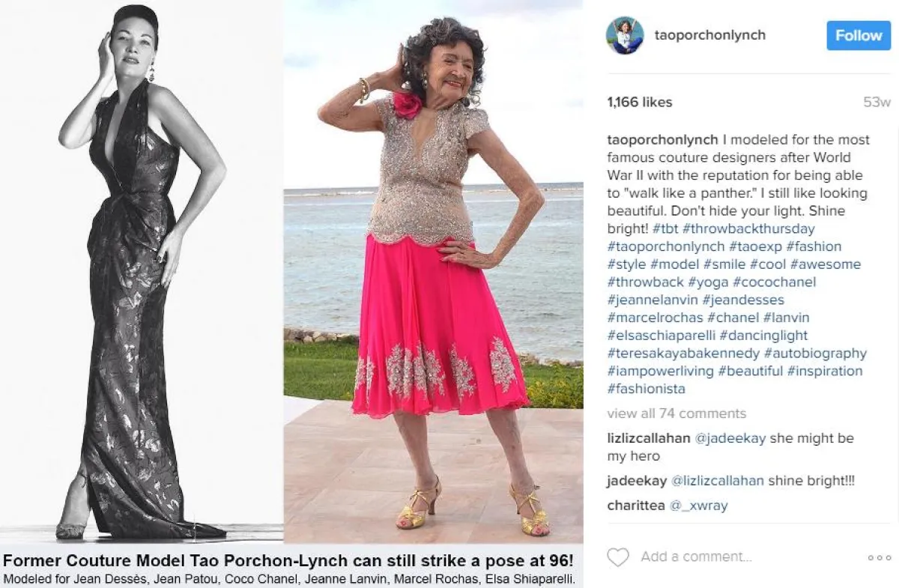899x588 pixels.
Task: View all 74 comments
Action: click(676, 413)
